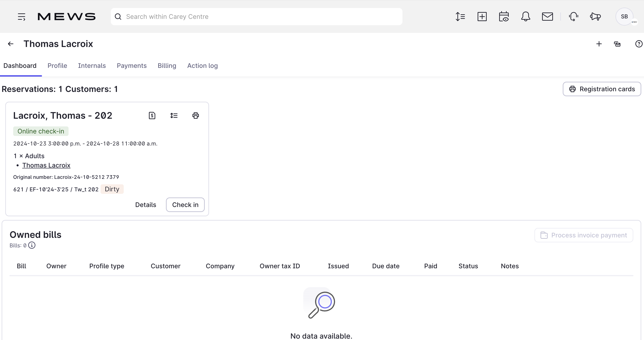The height and width of the screenshot is (340, 644).
Task: Focus the Search within Carey Centre field
Action: (256, 17)
